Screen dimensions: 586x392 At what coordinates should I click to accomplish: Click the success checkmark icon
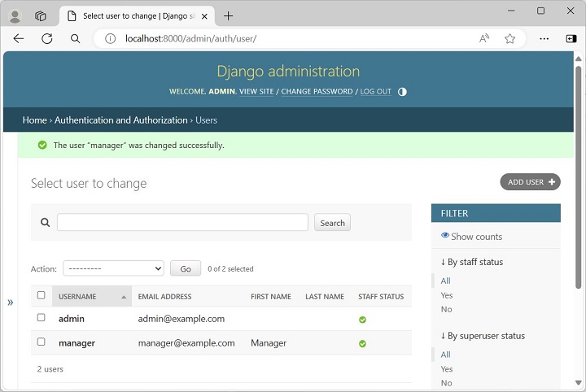[42, 145]
